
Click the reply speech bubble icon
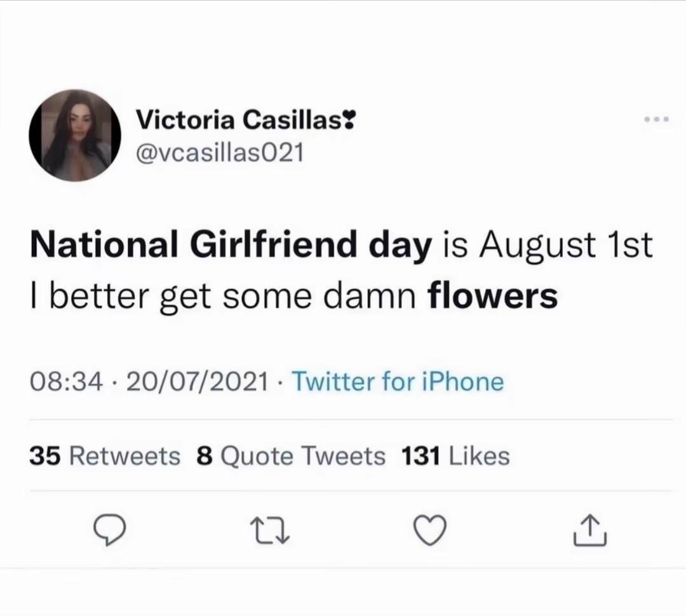click(x=111, y=530)
